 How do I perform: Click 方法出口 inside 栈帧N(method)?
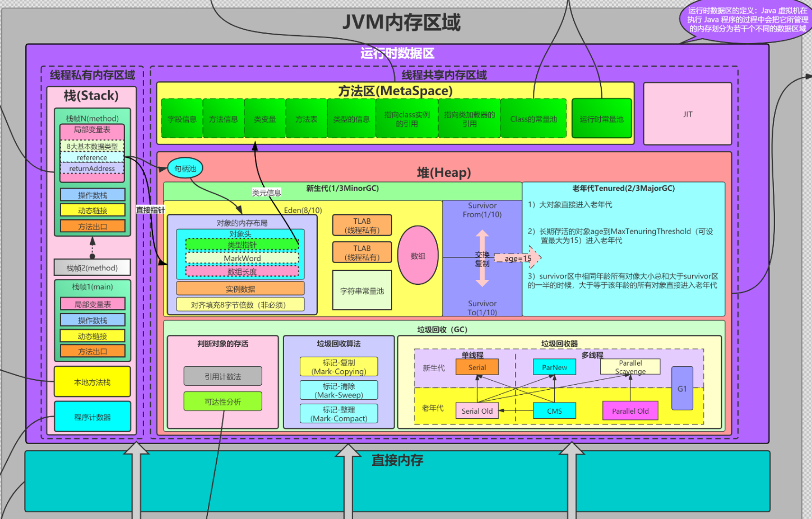pos(92,227)
